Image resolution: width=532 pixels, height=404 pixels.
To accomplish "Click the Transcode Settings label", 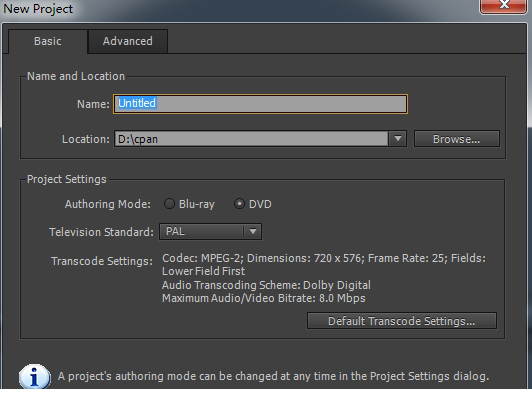I will (x=102, y=261).
